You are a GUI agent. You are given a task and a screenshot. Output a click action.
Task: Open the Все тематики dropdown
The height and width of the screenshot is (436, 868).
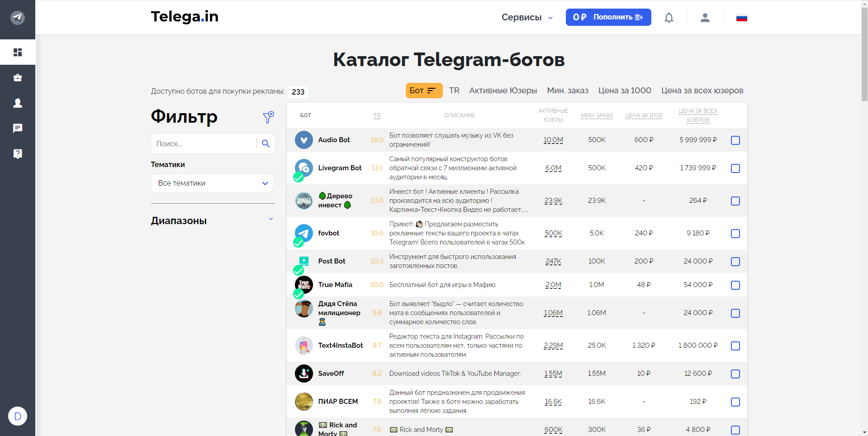click(x=212, y=183)
